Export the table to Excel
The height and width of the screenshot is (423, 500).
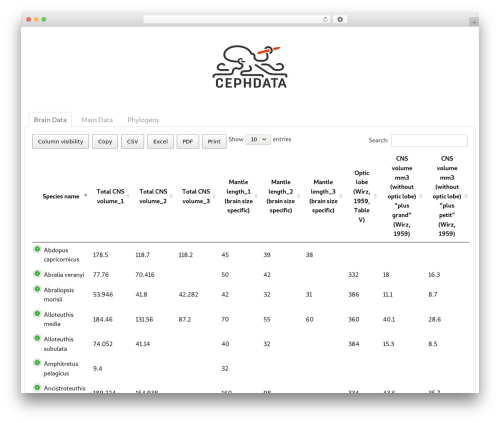pyautogui.click(x=160, y=142)
